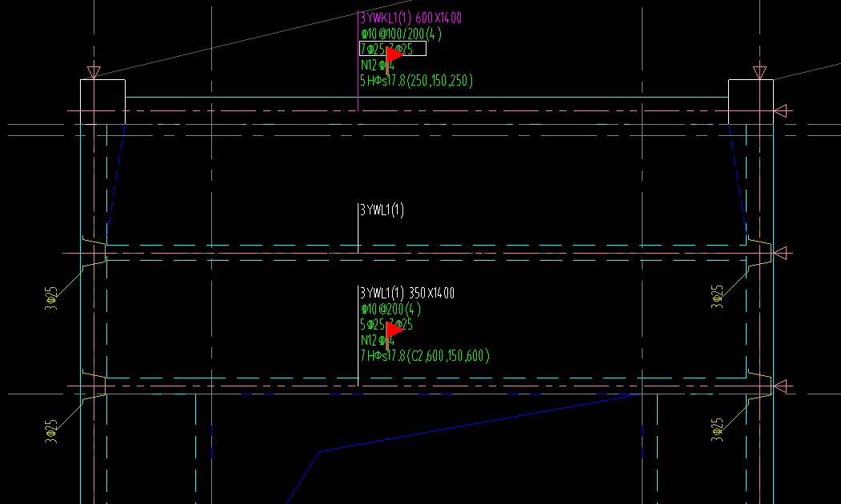Select the "N12" text under the 600X1400 label

(378, 66)
